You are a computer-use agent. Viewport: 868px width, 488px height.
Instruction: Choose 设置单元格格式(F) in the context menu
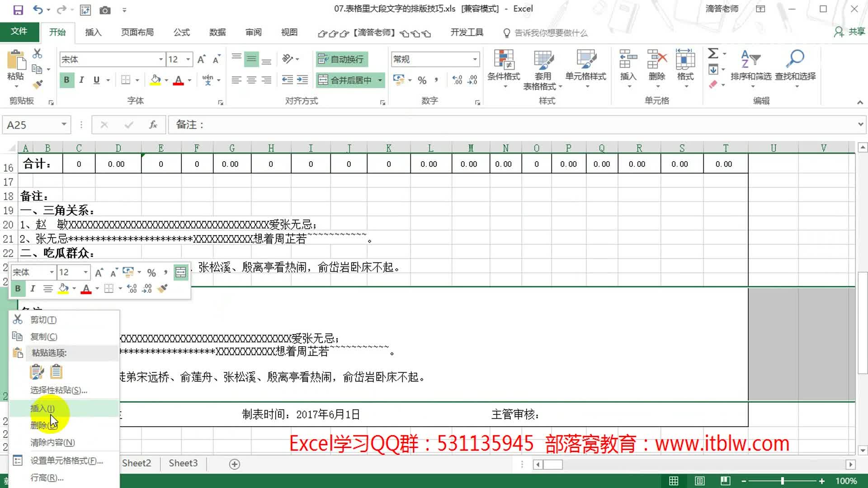click(64, 460)
